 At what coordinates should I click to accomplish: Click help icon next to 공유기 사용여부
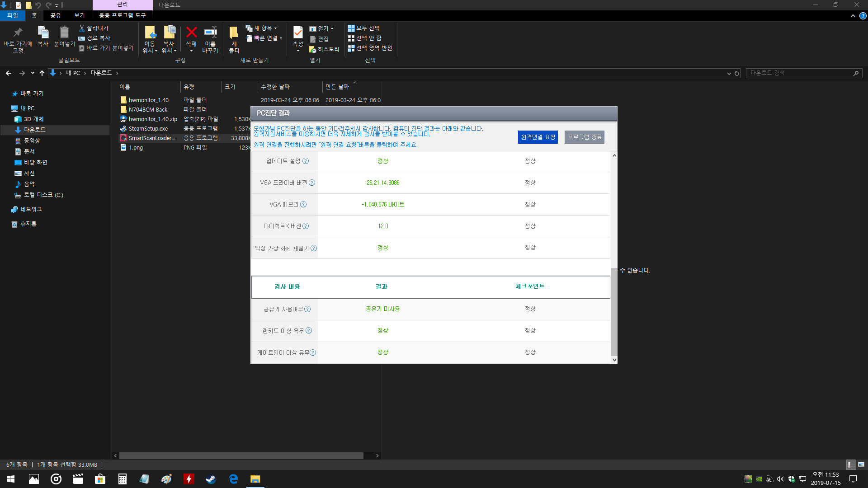pos(307,310)
